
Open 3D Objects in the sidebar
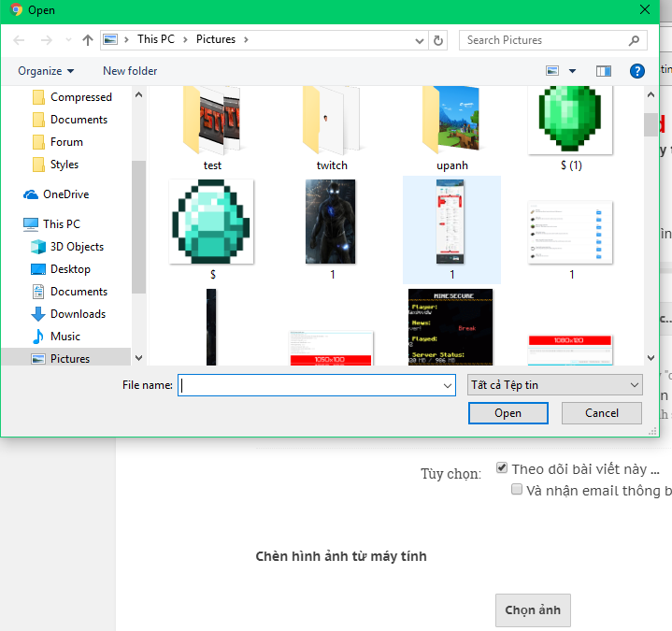(67, 247)
